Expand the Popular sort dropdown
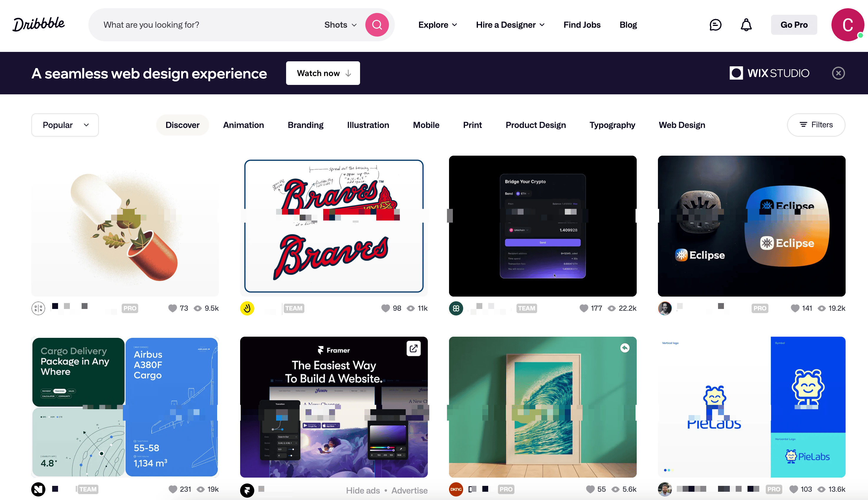 pos(65,125)
